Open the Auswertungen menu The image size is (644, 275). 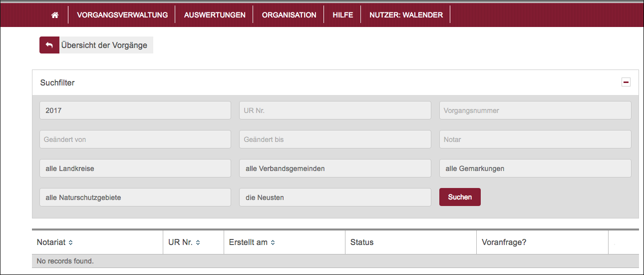215,15
